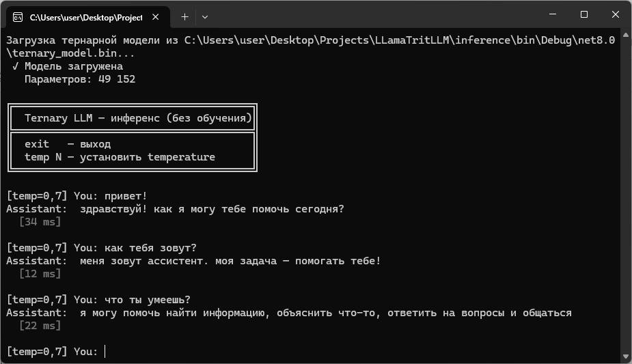632x364 pixels.
Task: Click the 'Параметров: 49 152' line
Action: (80, 79)
